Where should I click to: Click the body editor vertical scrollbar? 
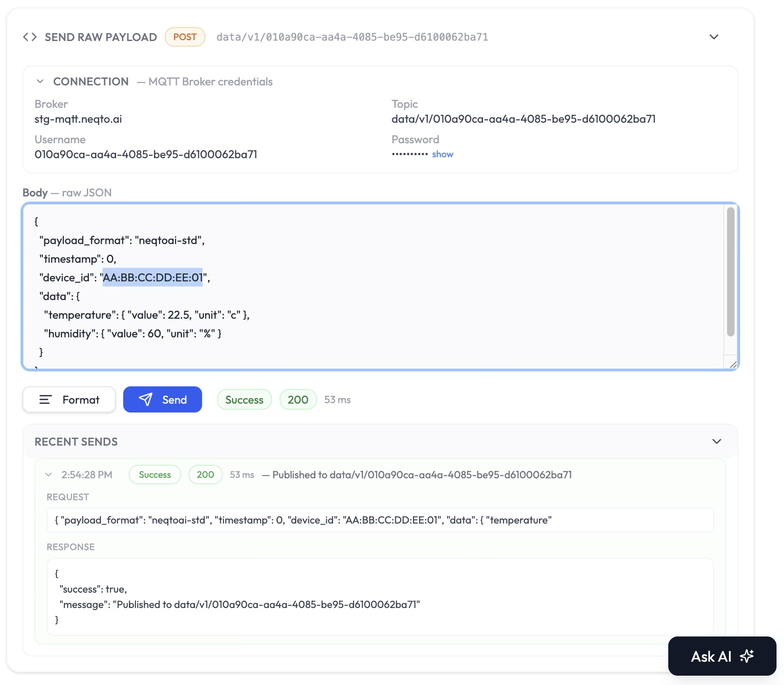tap(731, 272)
